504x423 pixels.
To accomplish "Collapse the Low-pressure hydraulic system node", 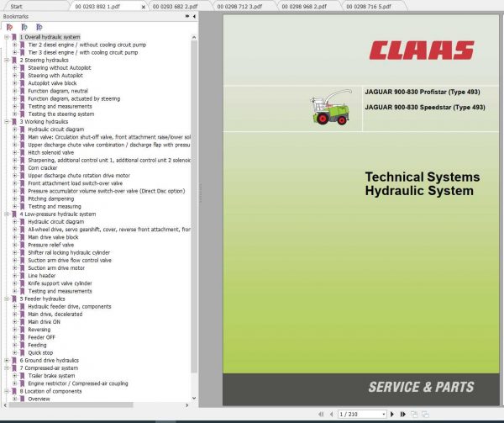I will (7, 214).
